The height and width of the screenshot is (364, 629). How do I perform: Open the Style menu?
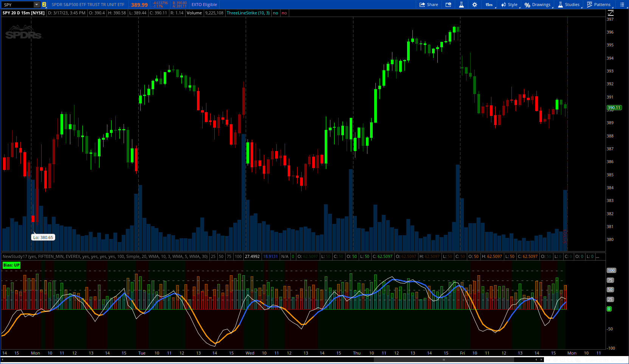point(510,5)
